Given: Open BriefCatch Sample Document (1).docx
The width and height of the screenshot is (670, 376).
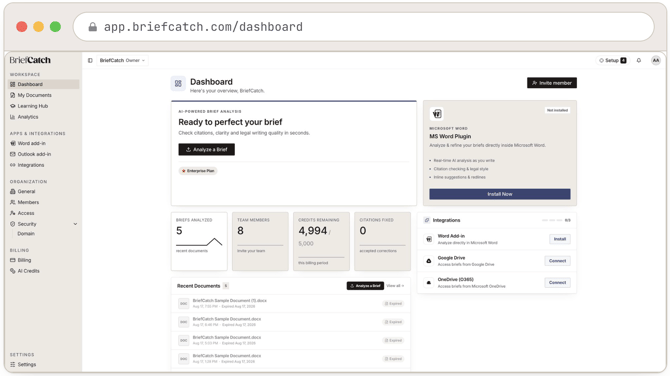Looking at the screenshot, I should coord(291,303).
